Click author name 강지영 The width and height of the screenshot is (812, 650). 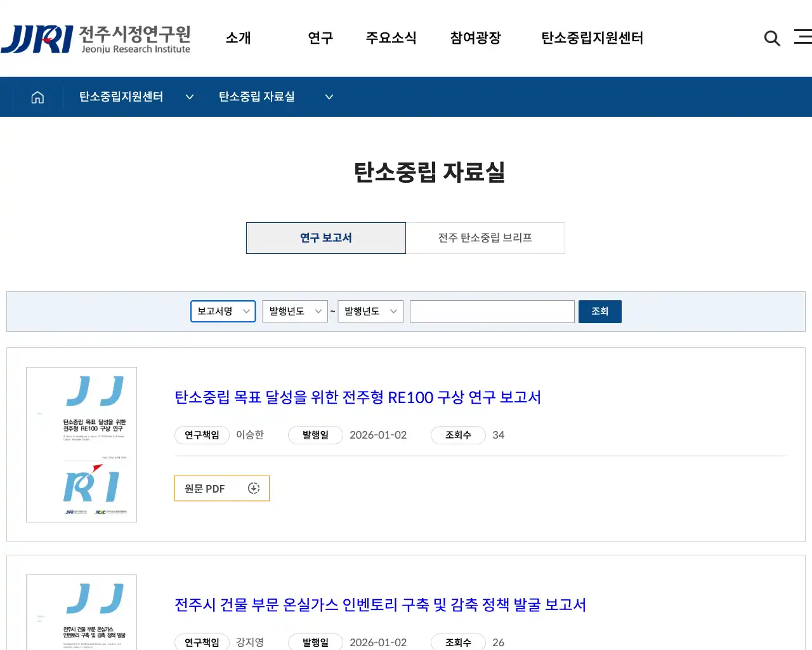[x=250, y=642]
